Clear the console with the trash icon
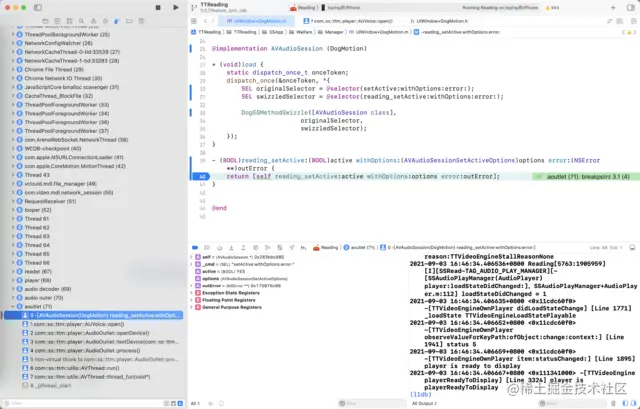Image resolution: width=640 pixels, height=409 pixels. [613, 403]
